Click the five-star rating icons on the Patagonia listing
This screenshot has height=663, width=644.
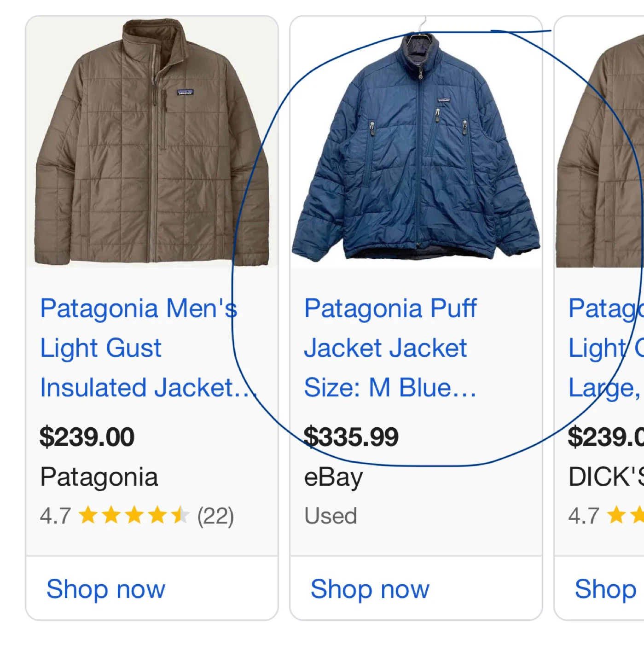click(x=133, y=516)
